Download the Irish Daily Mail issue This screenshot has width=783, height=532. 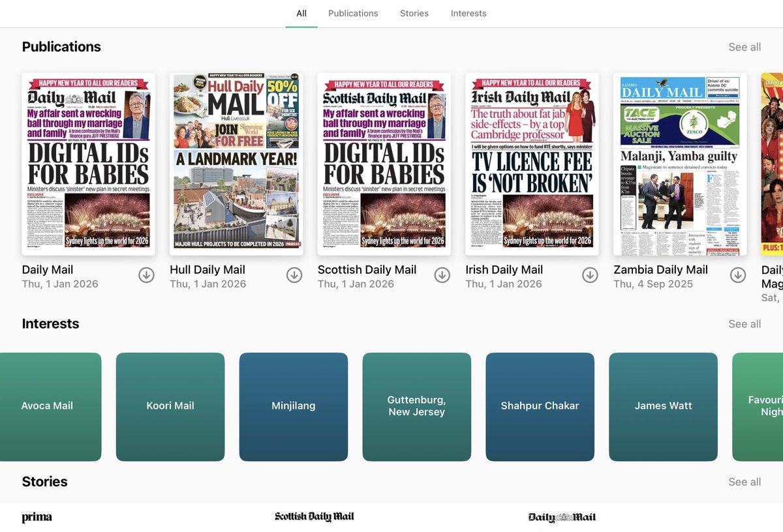tap(591, 275)
